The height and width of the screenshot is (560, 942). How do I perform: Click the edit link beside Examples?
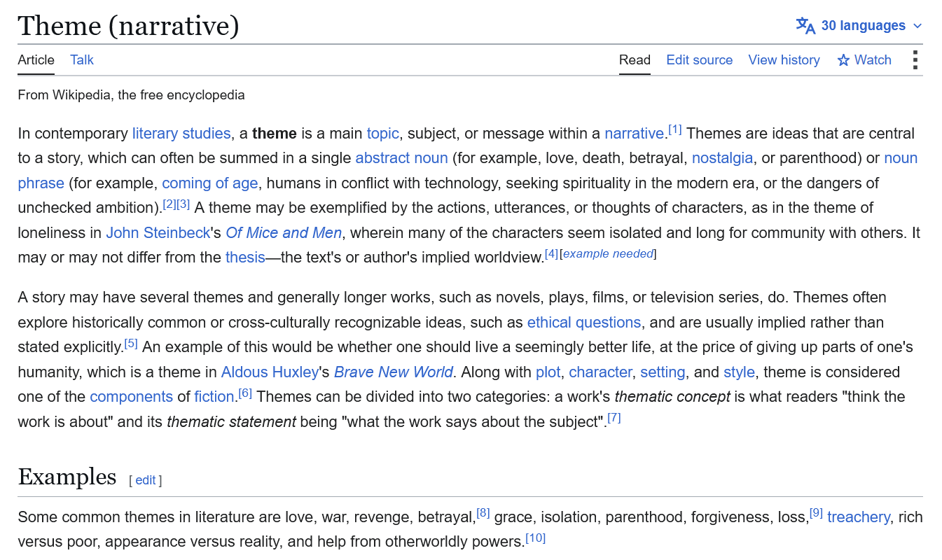(146, 480)
